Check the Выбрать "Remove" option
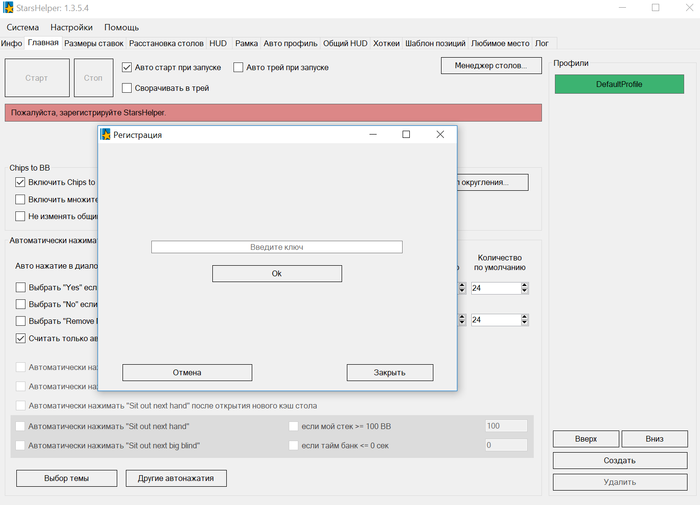 tap(21, 321)
